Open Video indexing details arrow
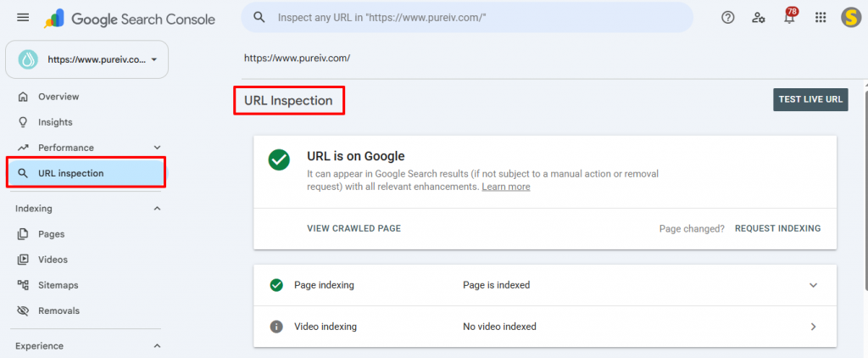Image resolution: width=868 pixels, height=358 pixels. pos(813,327)
